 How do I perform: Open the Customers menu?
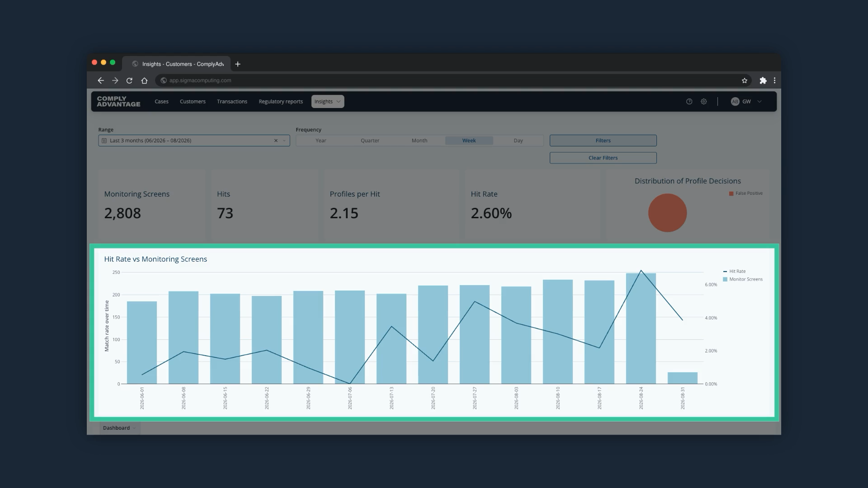[193, 102]
